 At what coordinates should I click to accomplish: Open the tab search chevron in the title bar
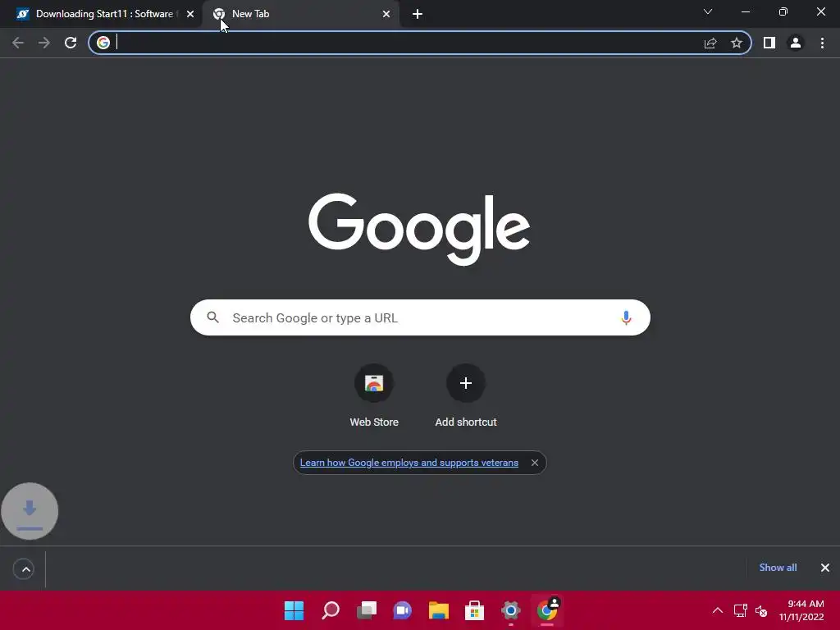tap(708, 11)
